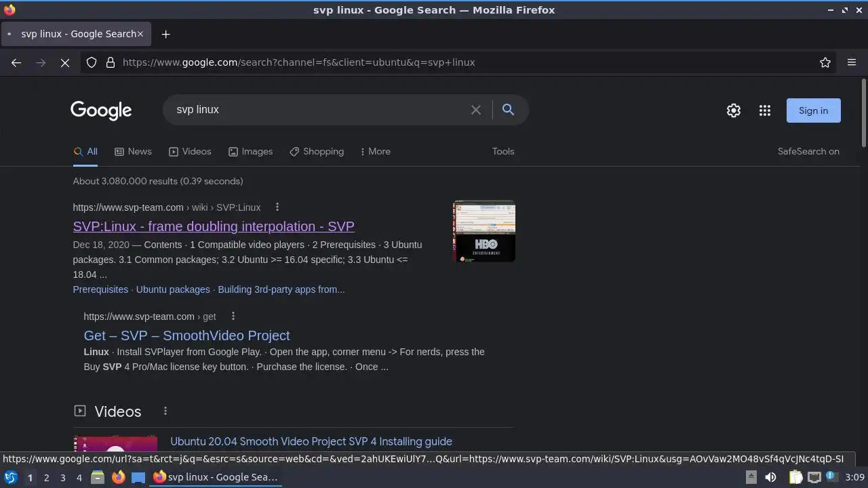Switch to Shopping results
The height and width of the screenshot is (488, 868).
pos(317,152)
